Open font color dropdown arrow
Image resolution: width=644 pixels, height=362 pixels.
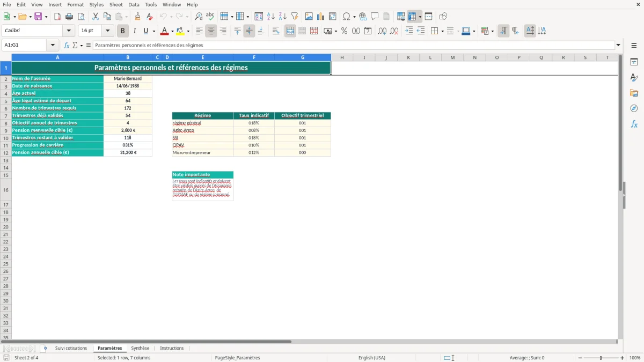[x=172, y=31]
